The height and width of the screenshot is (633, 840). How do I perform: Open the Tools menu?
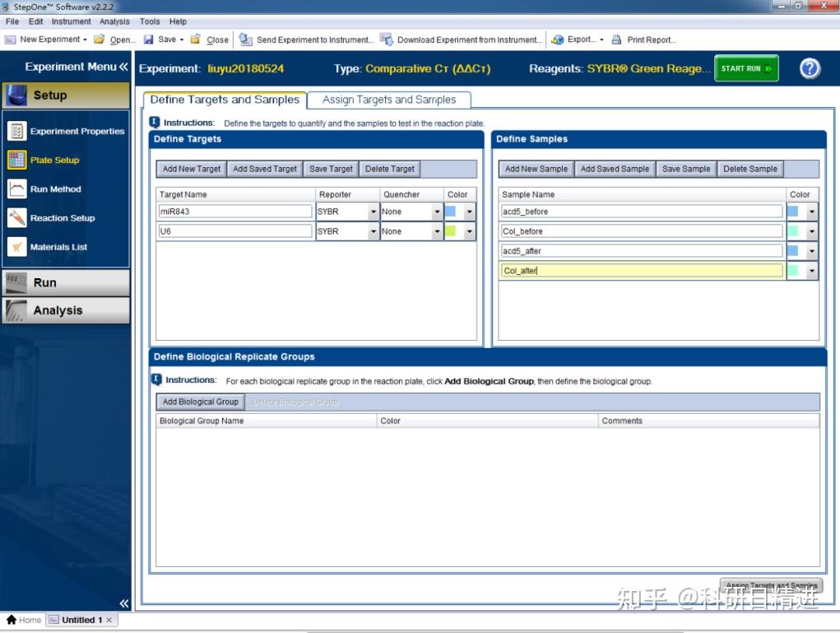[150, 21]
